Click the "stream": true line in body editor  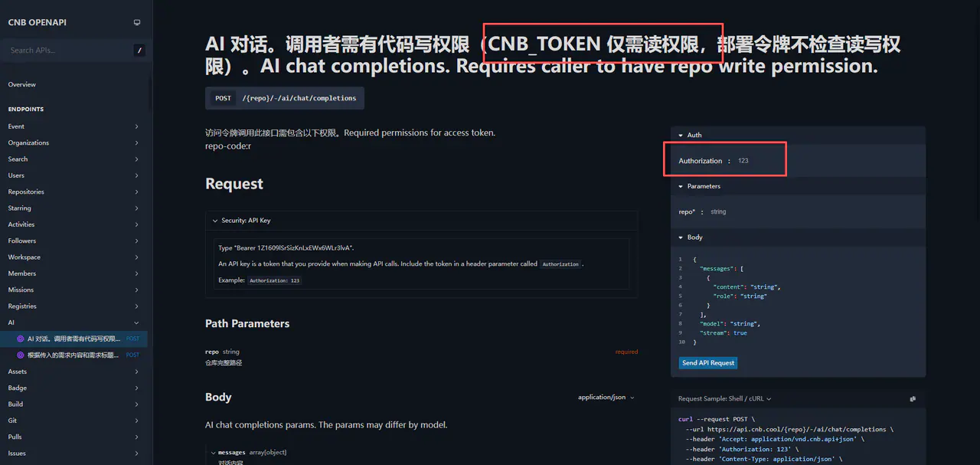point(724,333)
